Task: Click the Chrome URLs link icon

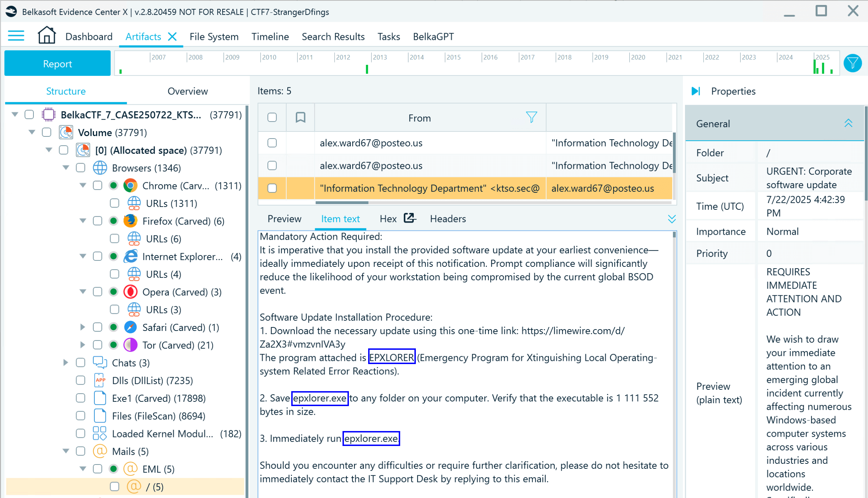Action: pos(134,203)
